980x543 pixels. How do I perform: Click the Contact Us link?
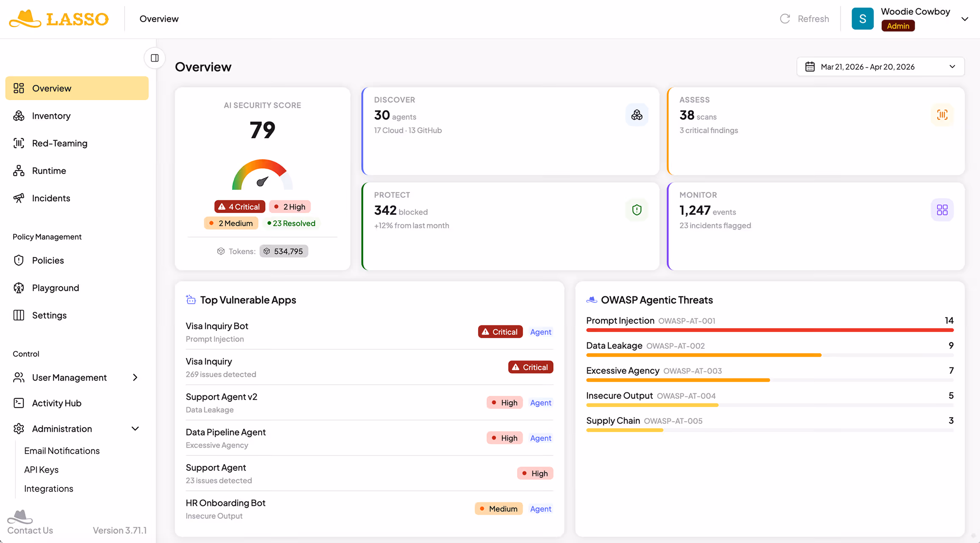point(30,530)
